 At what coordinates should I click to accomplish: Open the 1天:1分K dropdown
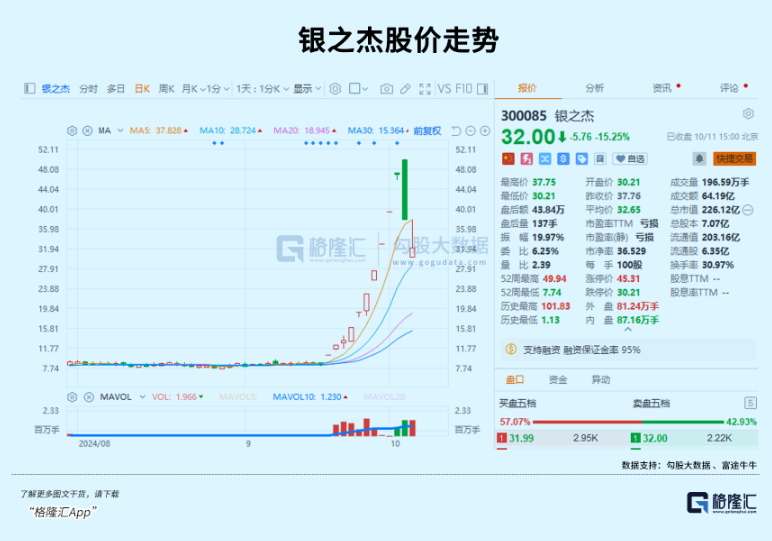[262, 89]
